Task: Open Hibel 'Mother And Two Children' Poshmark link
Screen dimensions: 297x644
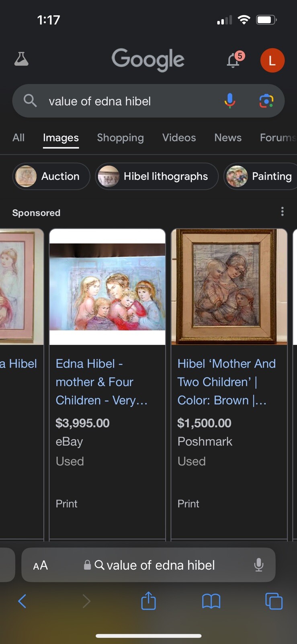Action: [226, 382]
